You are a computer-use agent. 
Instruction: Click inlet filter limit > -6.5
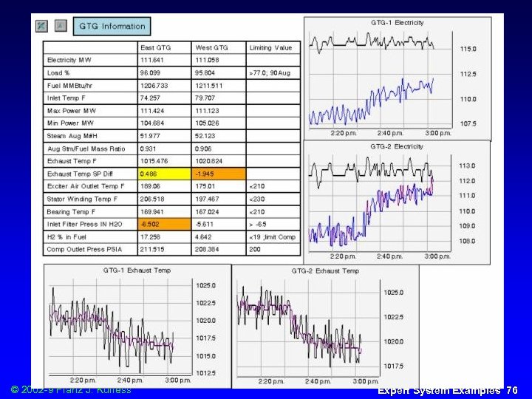point(258,225)
